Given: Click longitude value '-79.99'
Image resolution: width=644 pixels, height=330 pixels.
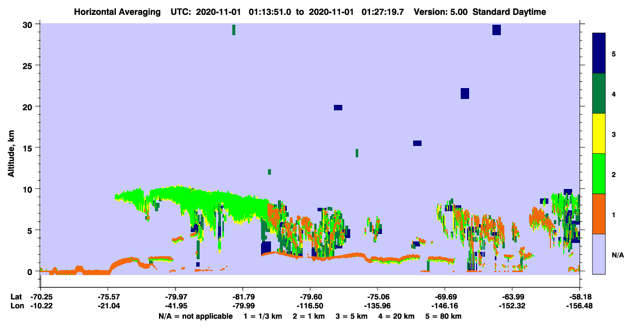Looking at the screenshot, I should coord(242,306).
